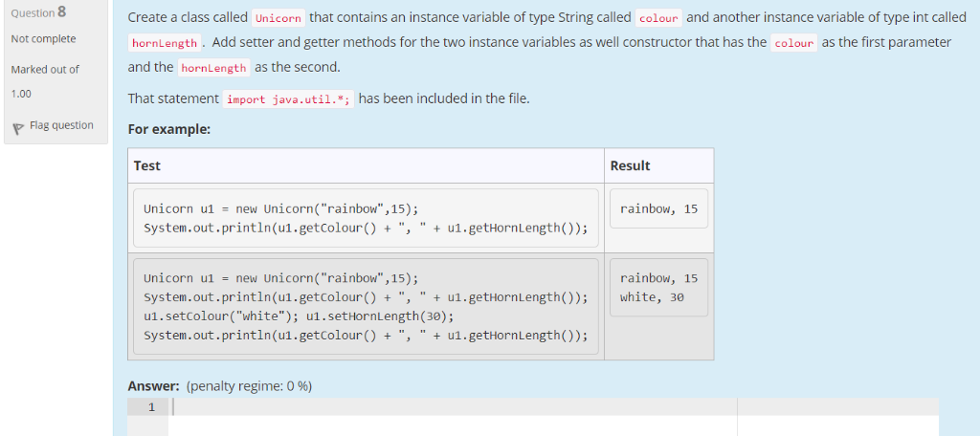Click the flag icon beside Flag question
The image size is (980, 436).
point(18,127)
